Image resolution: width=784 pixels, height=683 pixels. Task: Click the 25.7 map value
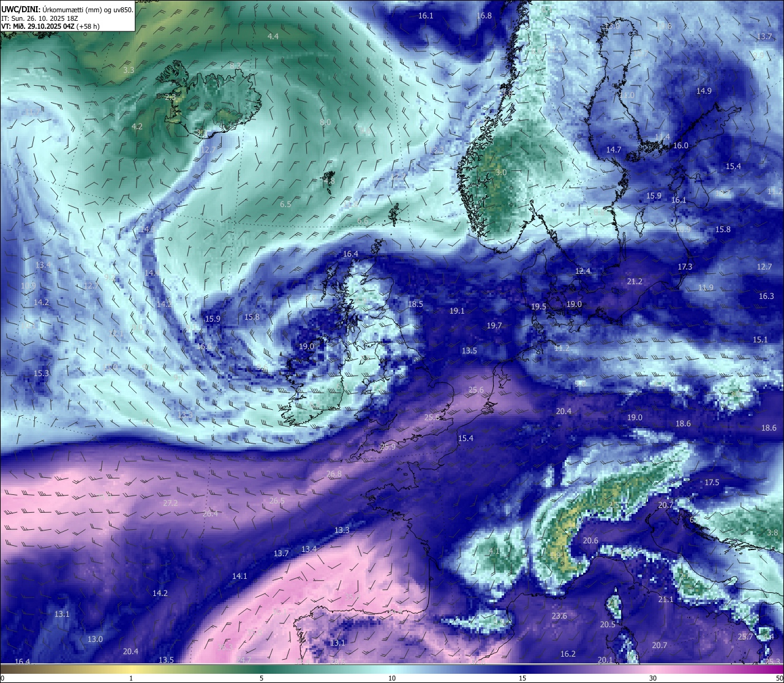(x=745, y=637)
